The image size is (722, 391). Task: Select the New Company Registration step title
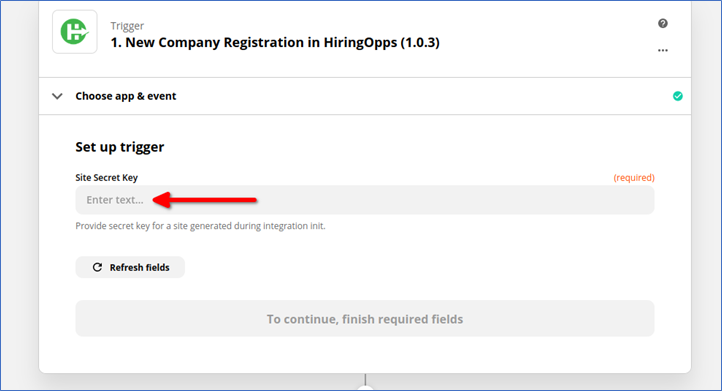[x=275, y=42]
